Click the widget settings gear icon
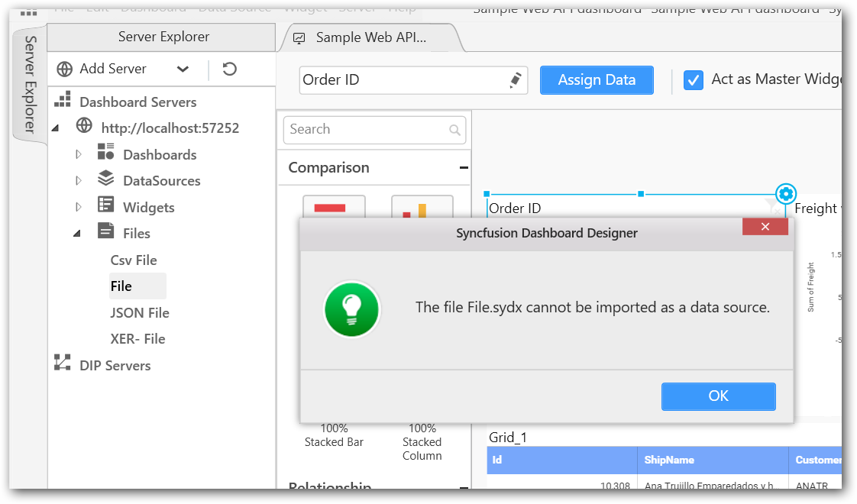Viewport: 857px width, 504px height. pos(786,193)
